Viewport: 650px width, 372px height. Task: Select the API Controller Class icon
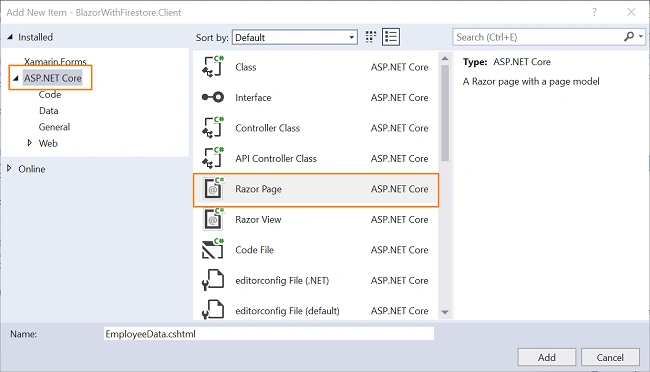(x=213, y=158)
